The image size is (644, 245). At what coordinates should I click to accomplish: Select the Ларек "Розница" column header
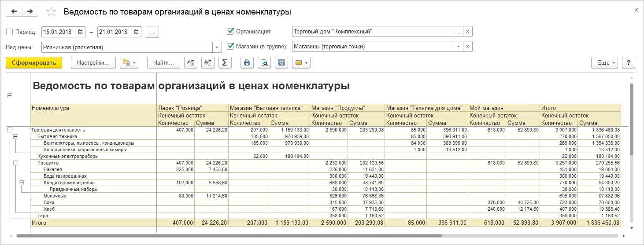coord(192,108)
